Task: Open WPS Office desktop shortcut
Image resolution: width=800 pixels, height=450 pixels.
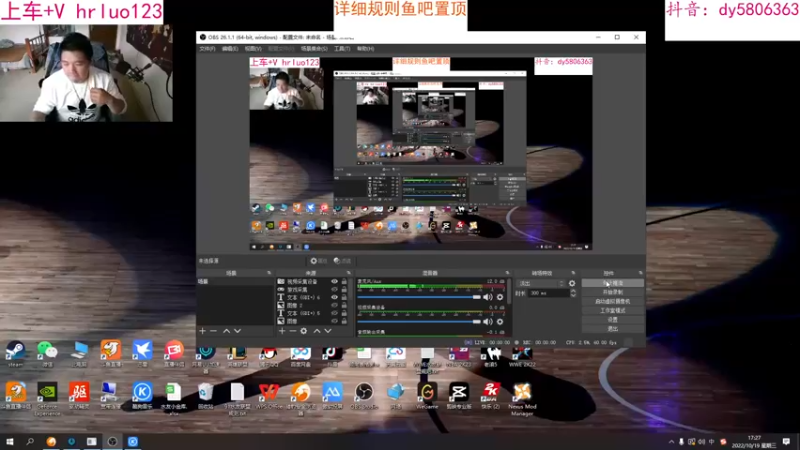Action: pyautogui.click(x=269, y=396)
